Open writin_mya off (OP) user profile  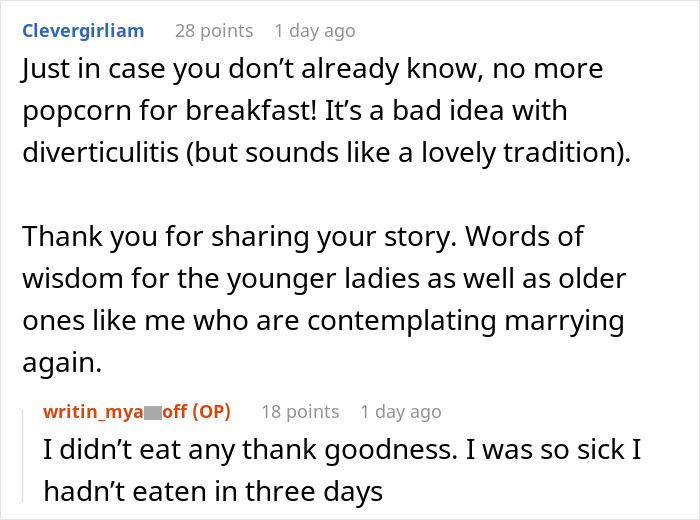click(x=137, y=412)
